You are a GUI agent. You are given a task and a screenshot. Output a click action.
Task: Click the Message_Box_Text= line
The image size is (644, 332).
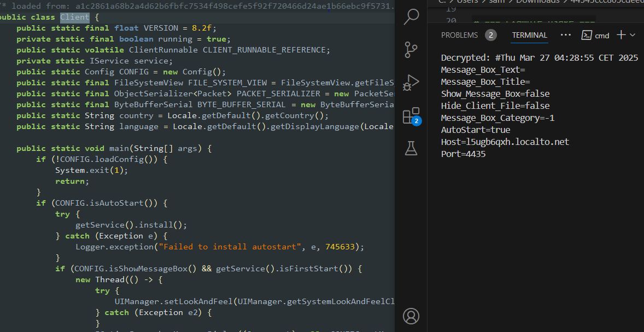tap(483, 70)
